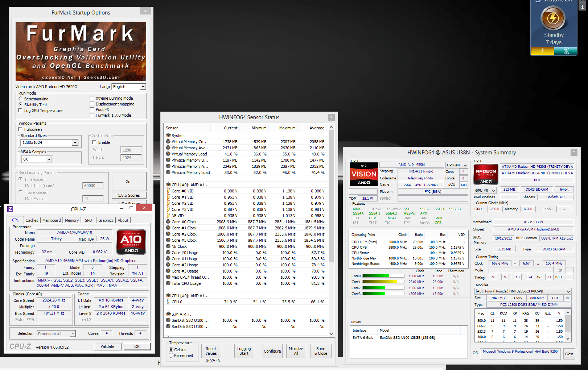
Task: Toggle Displacement mapping checkbox
Action: point(92,104)
